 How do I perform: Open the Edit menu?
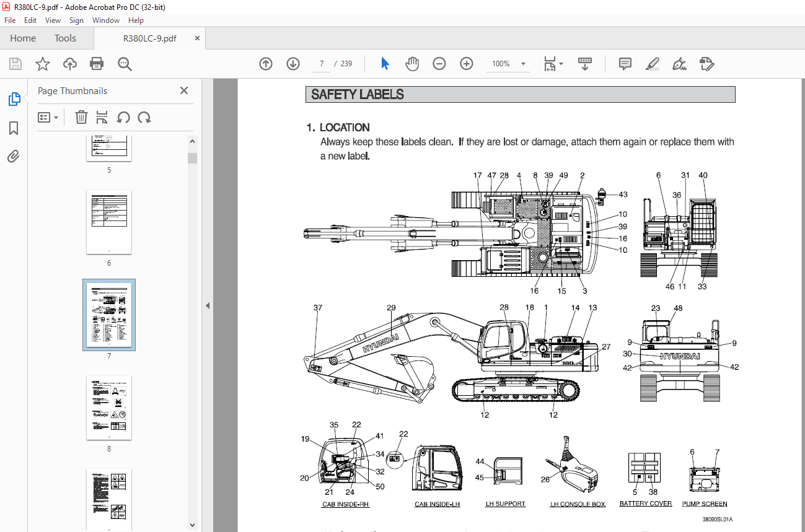[x=30, y=20]
